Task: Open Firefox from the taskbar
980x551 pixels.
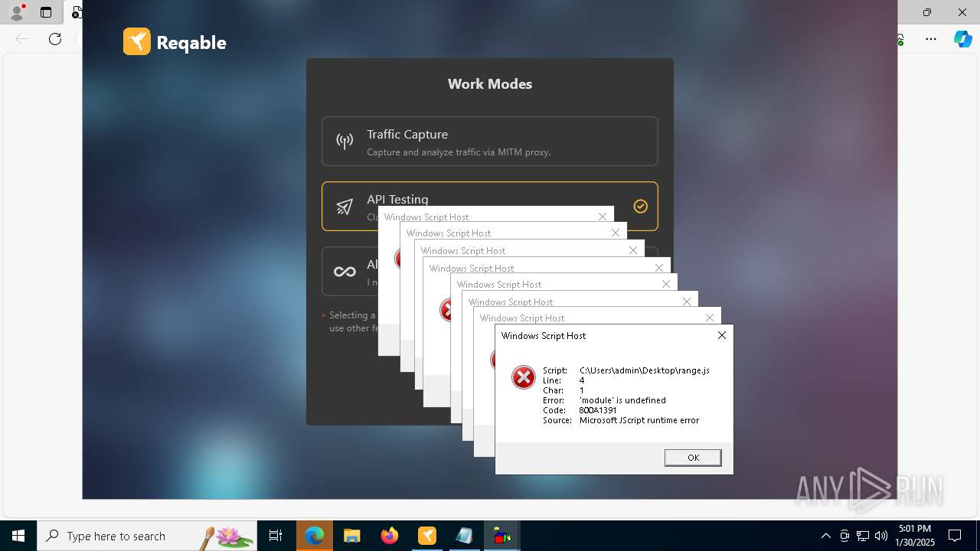Action: [390, 536]
